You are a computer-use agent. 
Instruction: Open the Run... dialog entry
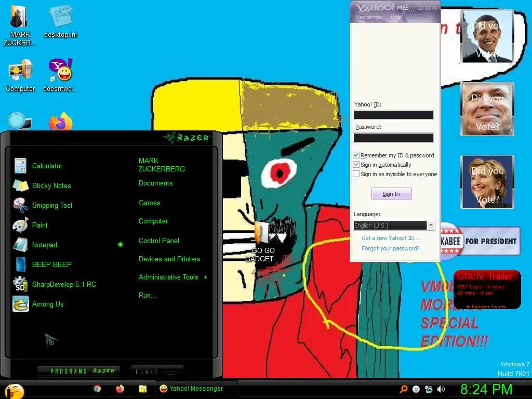tap(147, 295)
